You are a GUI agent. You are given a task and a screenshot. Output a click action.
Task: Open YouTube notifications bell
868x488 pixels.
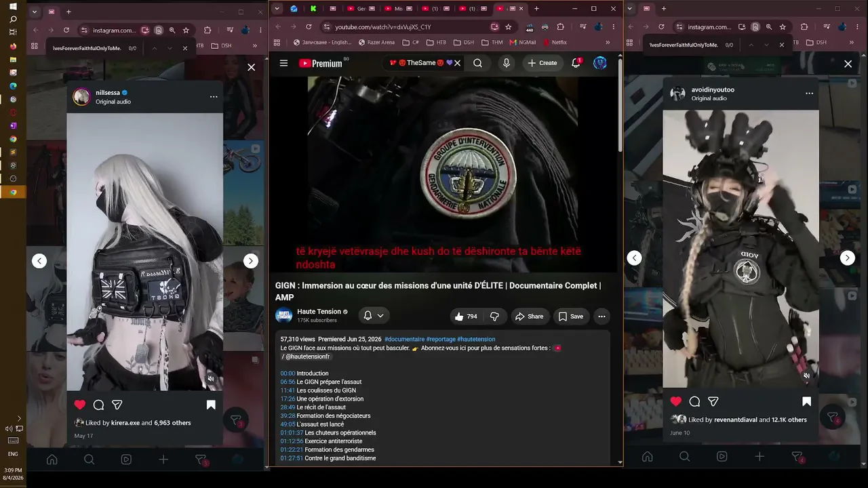coord(576,63)
